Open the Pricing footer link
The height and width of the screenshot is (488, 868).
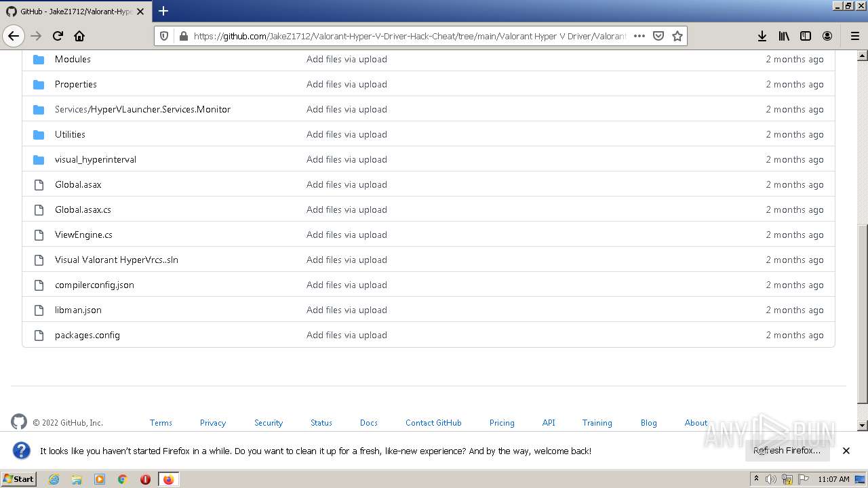click(502, 422)
